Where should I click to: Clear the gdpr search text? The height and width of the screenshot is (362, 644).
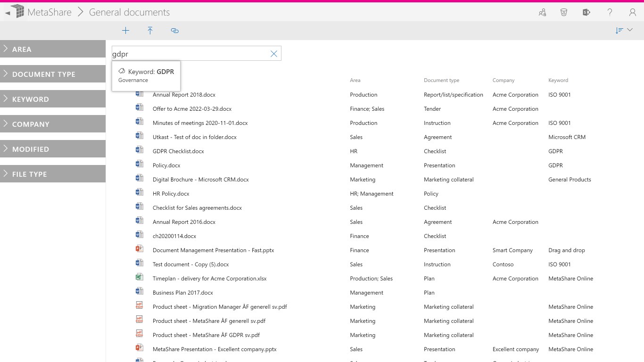point(274,54)
